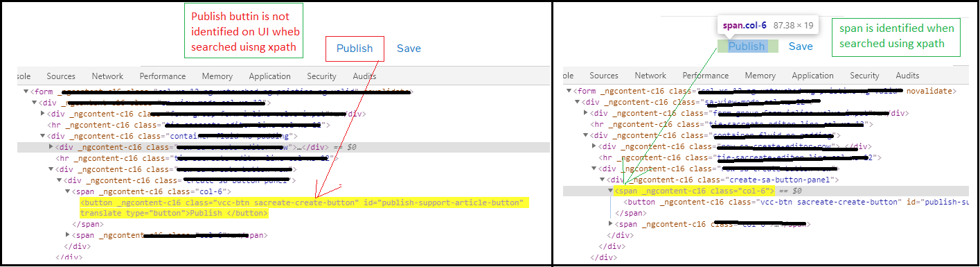The width and height of the screenshot is (980, 267).
Task: Collapse sa-view-mode div in right Elements tree
Action: [x=577, y=102]
